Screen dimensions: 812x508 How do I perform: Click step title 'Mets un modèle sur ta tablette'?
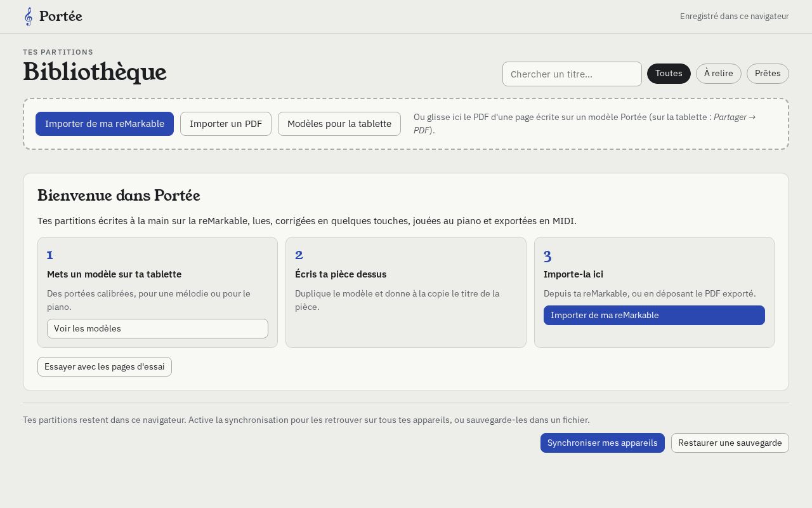click(x=114, y=274)
